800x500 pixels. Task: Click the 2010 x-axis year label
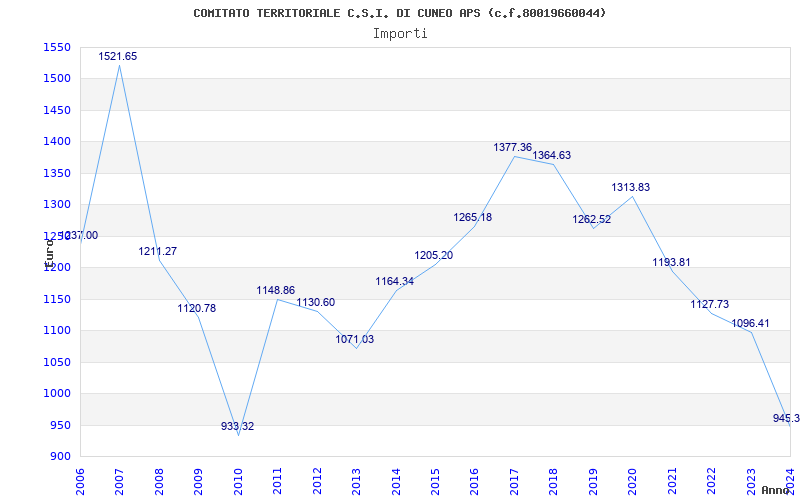[238, 480]
